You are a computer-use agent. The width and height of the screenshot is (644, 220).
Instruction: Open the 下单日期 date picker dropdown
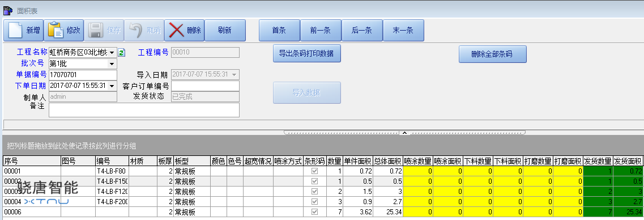click(112, 86)
